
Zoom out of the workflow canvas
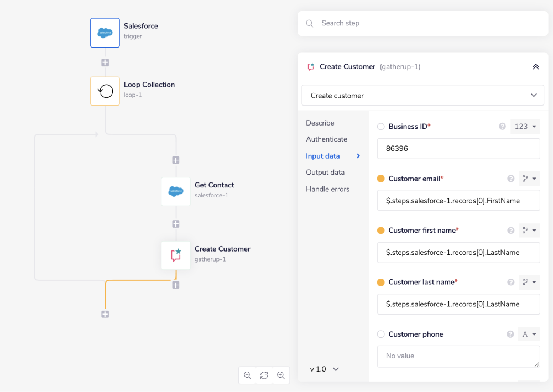tap(247, 375)
